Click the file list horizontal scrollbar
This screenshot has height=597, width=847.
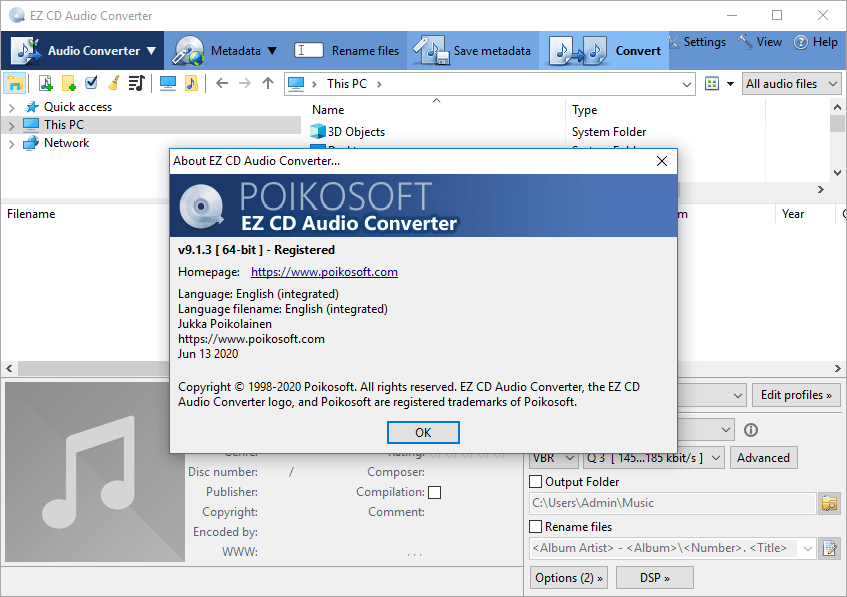point(424,368)
